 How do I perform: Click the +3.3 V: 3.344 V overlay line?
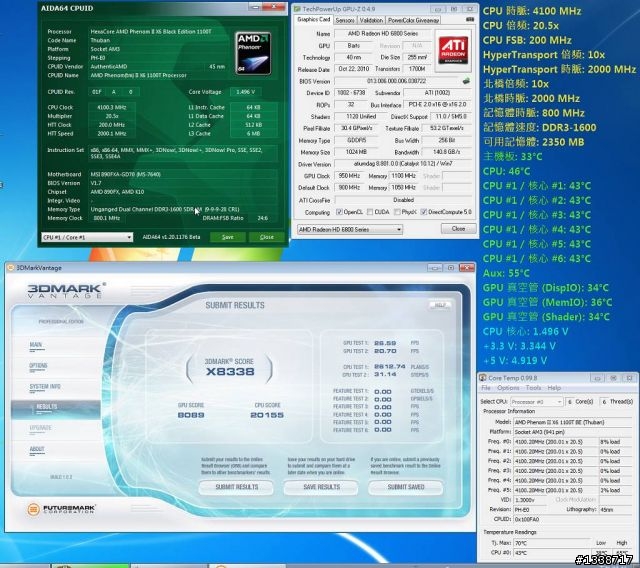pos(519,346)
